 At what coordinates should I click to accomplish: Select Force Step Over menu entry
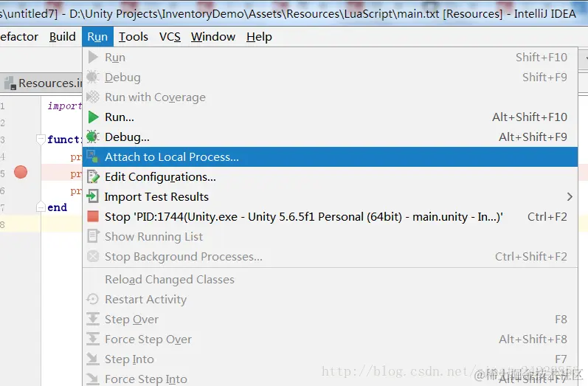(330, 339)
